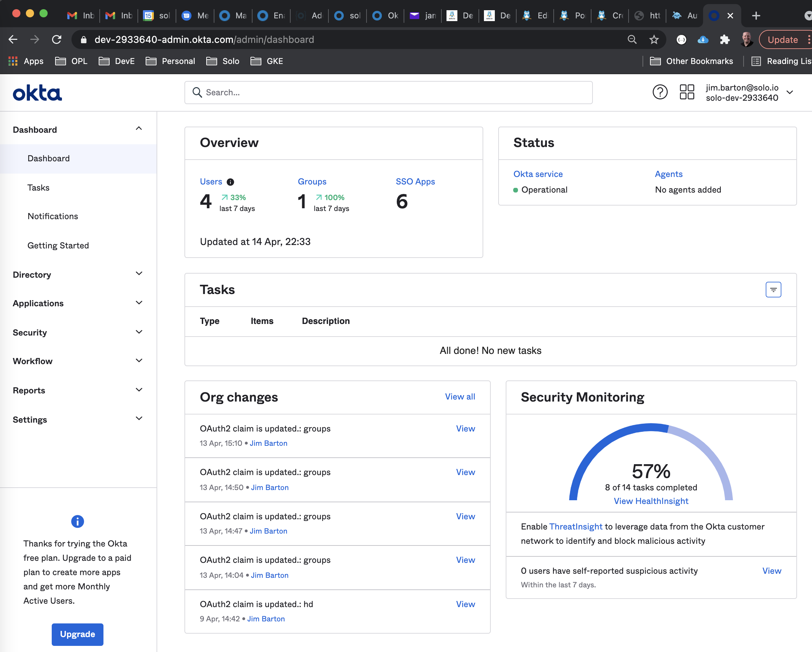812x652 pixels.
Task: Open the calendar 'sol' browser tab
Action: point(157,15)
